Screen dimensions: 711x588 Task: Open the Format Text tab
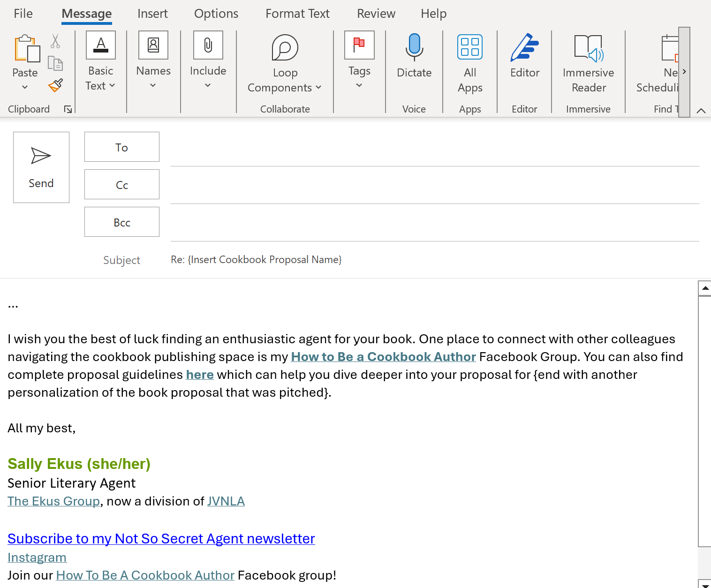[x=297, y=14]
